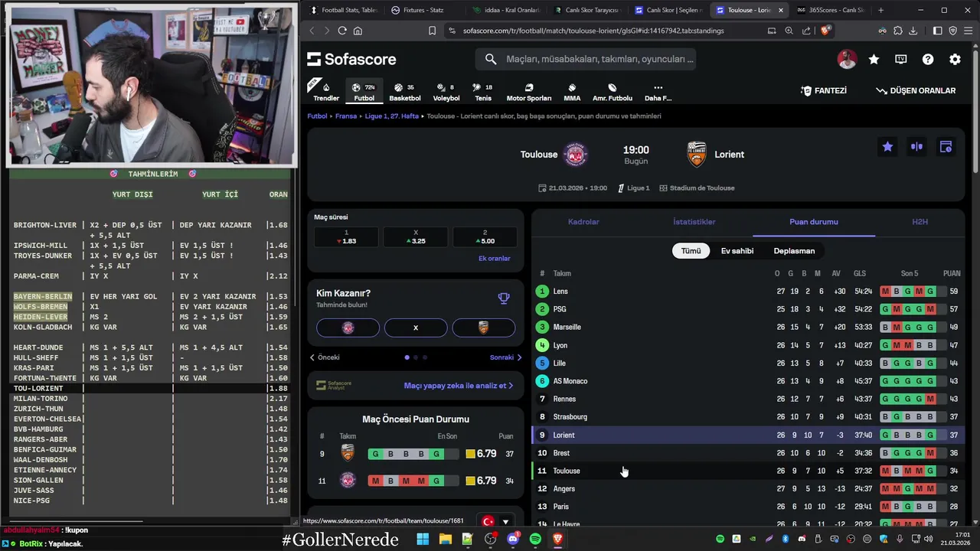The image size is (980, 551).
Task: Add match to favorites with star button
Action: (887, 147)
